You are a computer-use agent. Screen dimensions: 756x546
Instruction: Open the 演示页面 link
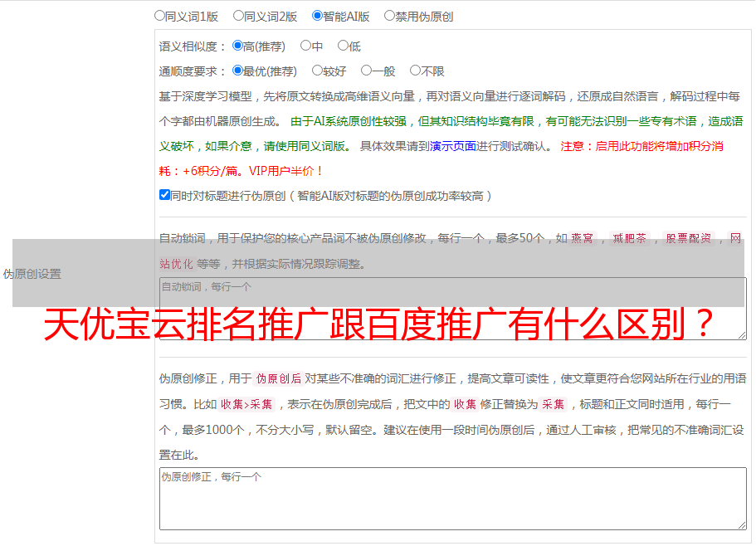tap(453, 146)
